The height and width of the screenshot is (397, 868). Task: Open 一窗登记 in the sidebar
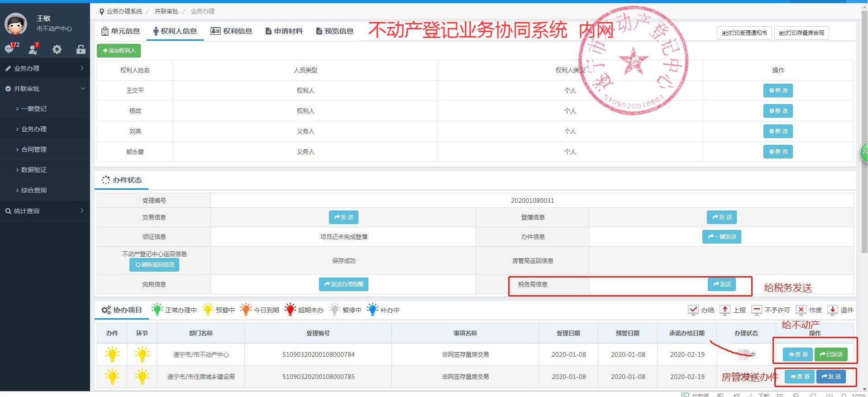click(34, 109)
